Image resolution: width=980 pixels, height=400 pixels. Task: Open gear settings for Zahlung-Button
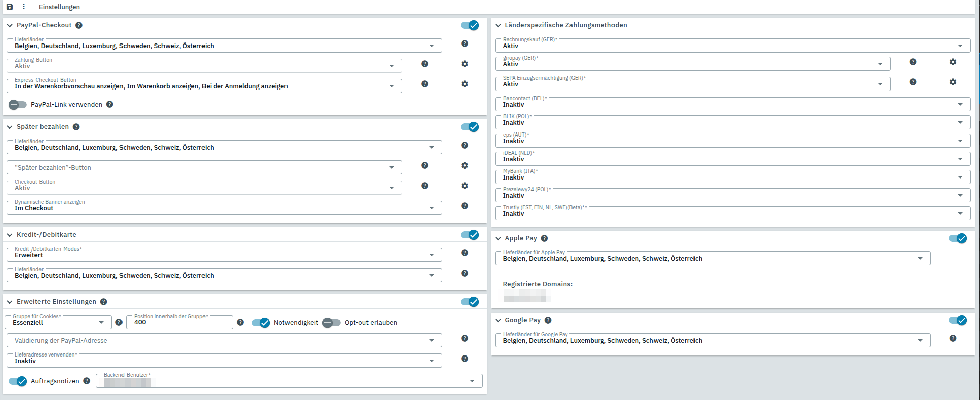tap(464, 64)
